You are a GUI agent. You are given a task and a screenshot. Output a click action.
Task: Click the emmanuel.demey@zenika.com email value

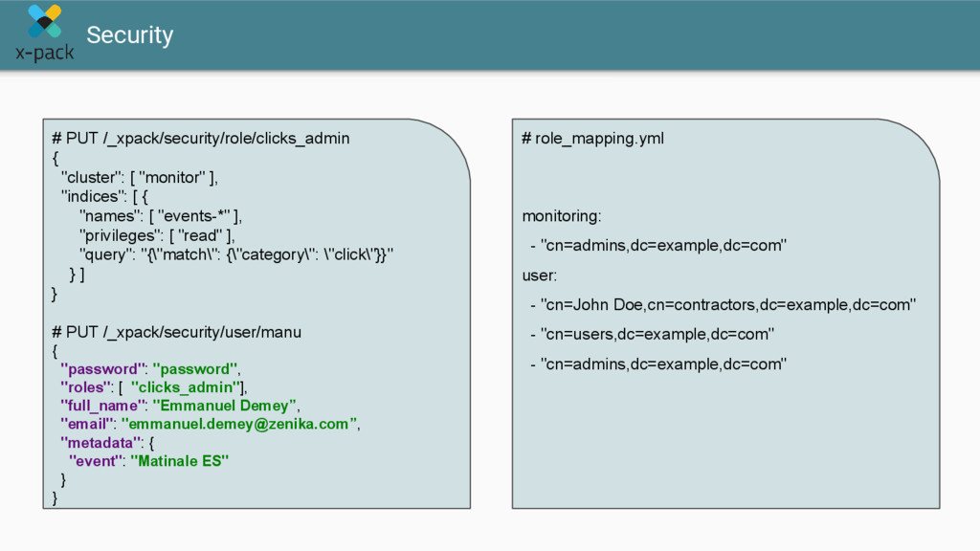[239, 424]
